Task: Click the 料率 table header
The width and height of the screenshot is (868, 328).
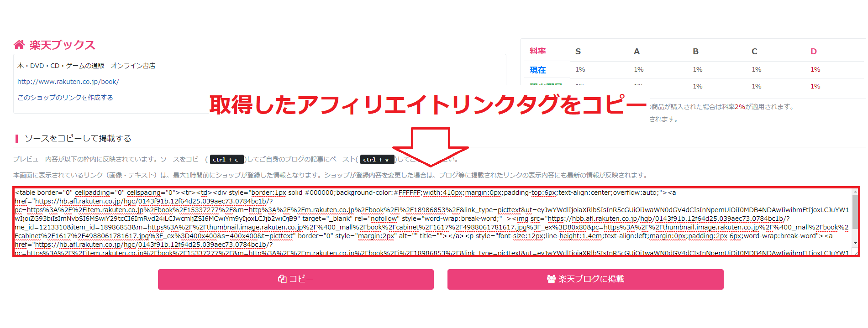Action: point(538,51)
